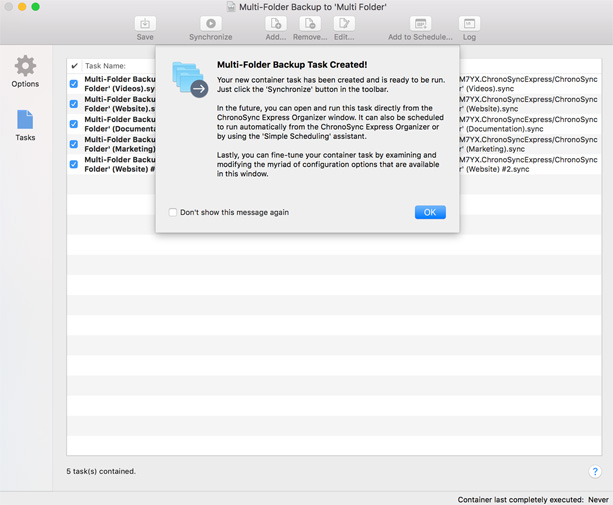
Task: Open the Options gear in sidebar
Action: click(x=25, y=65)
